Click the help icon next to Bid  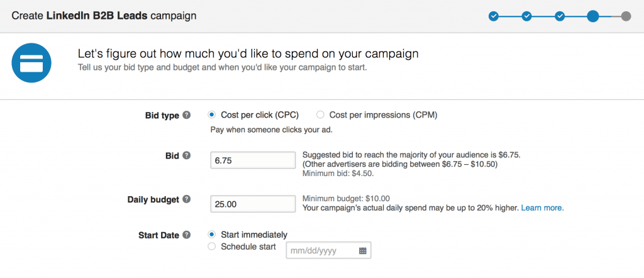click(186, 155)
